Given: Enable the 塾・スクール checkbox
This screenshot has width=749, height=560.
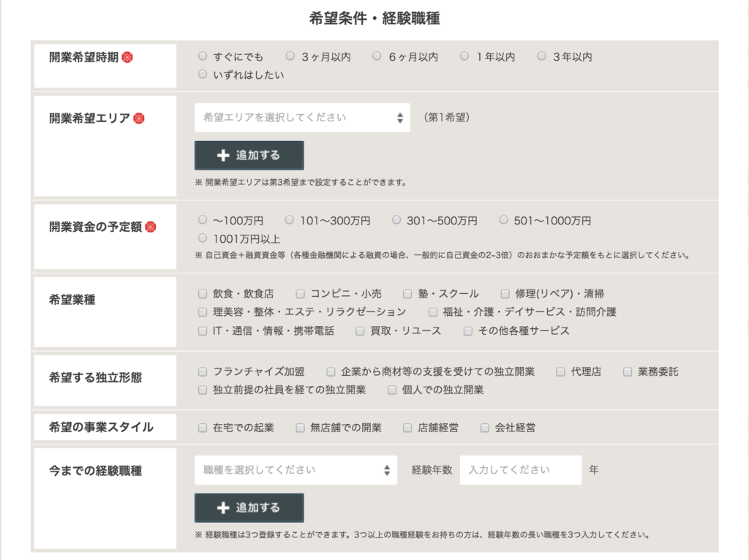Looking at the screenshot, I should click(x=407, y=294).
